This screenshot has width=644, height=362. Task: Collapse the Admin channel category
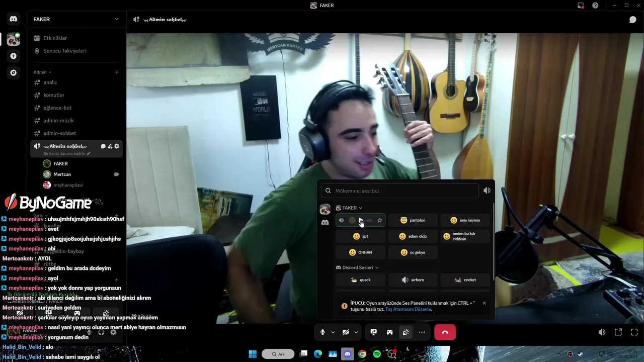tap(42, 72)
